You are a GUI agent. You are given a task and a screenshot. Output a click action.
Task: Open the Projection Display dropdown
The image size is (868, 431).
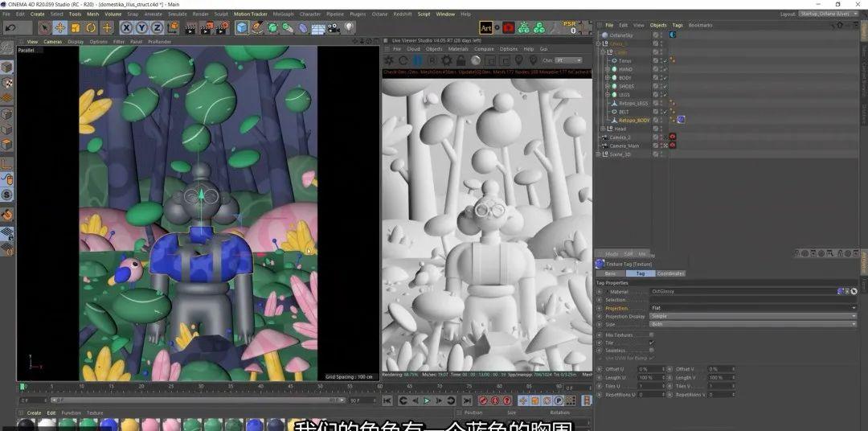[753, 316]
